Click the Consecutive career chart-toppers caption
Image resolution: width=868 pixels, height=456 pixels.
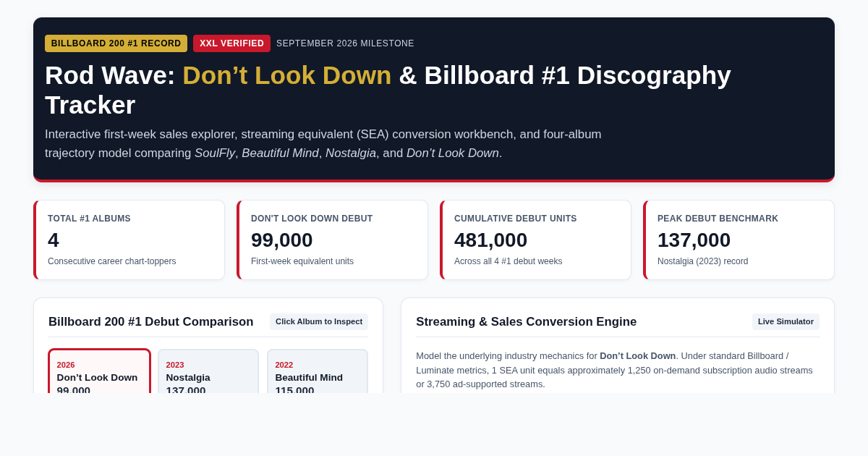[x=111, y=261]
